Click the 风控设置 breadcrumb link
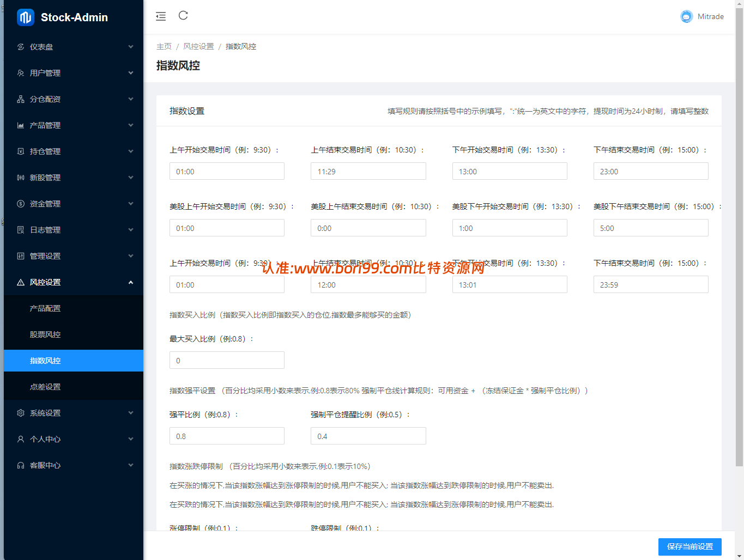The height and width of the screenshot is (560, 744). [198, 46]
